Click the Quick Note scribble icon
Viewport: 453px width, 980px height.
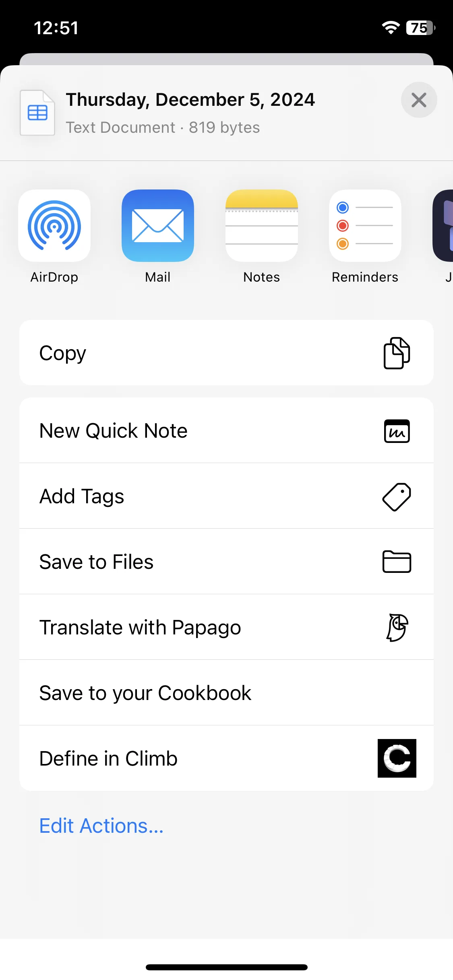point(397,431)
